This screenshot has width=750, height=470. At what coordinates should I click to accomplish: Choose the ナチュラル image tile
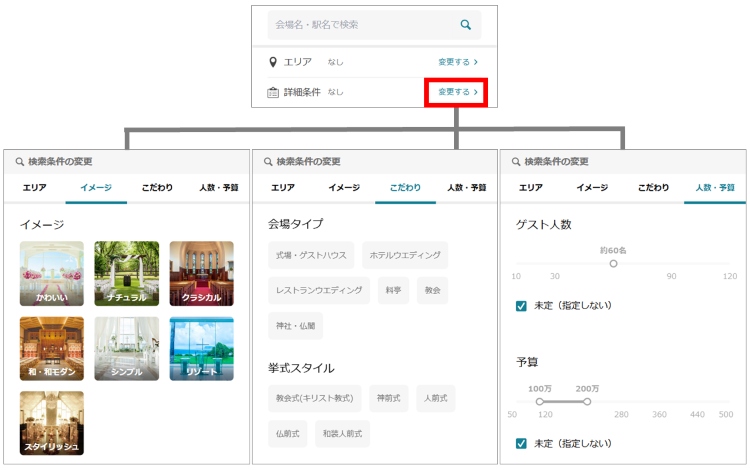[126, 273]
